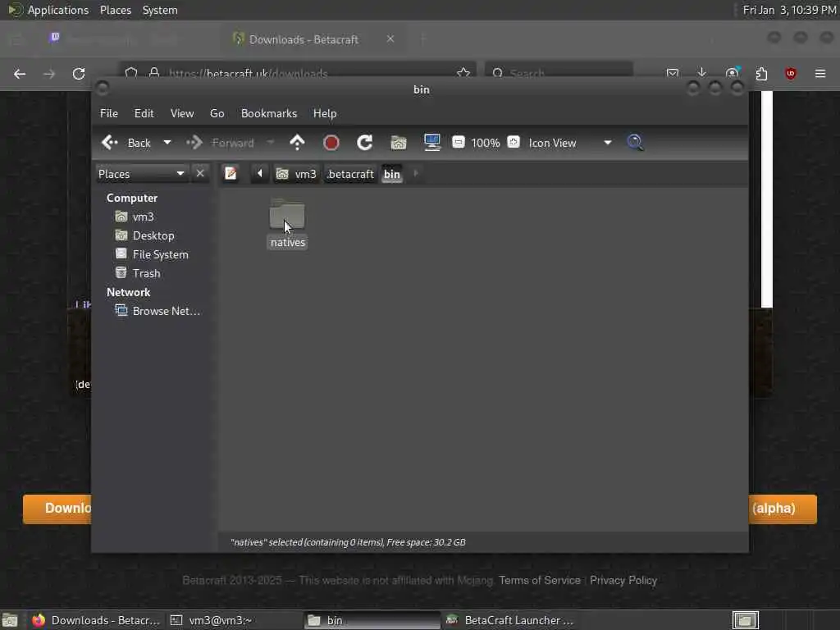Open the Help menu
Image resolution: width=840 pixels, height=630 pixels.
coord(325,113)
